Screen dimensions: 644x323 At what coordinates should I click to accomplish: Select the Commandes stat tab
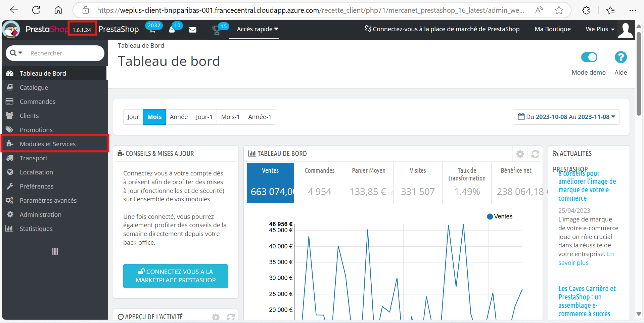pos(320,183)
